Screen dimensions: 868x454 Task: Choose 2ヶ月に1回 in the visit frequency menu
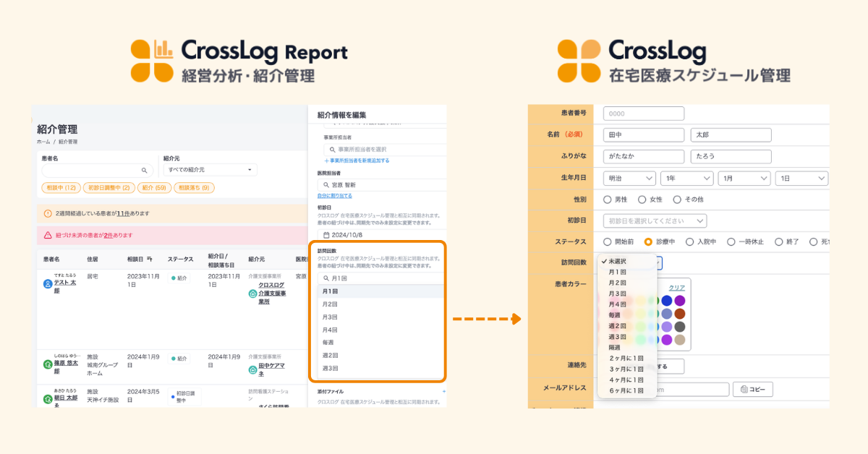click(x=627, y=358)
